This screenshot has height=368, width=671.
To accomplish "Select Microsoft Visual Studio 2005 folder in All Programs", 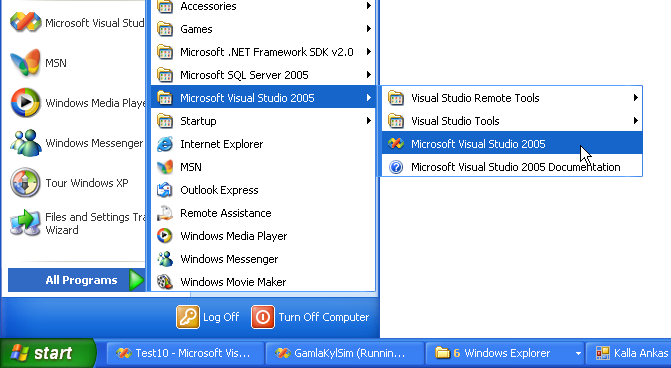I will [263, 98].
